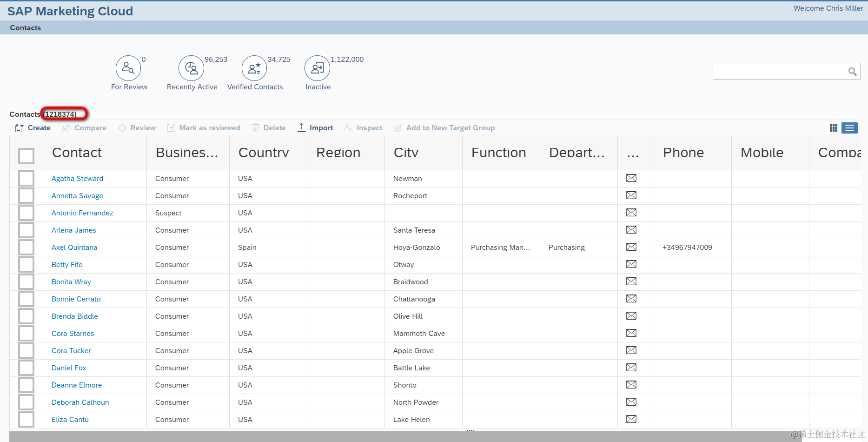Tick the select-all checkbox in table header
The height and width of the screenshot is (442, 868).
(26, 156)
